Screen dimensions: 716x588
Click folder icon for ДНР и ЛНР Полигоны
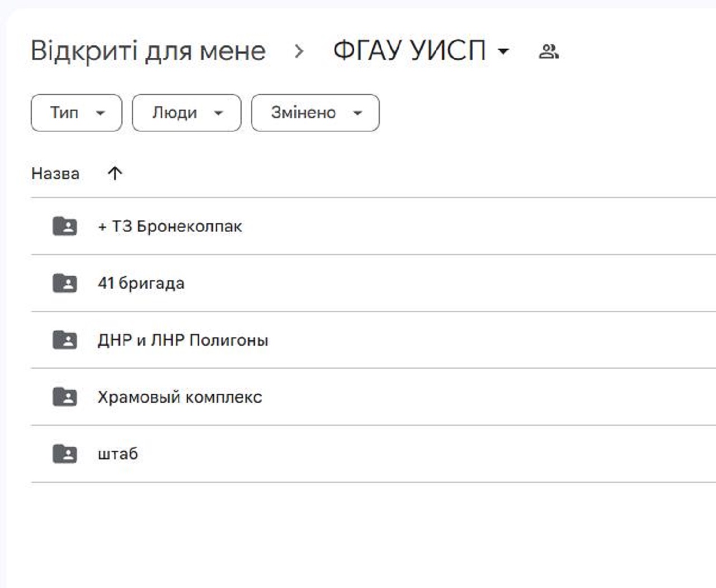pyautogui.click(x=65, y=340)
